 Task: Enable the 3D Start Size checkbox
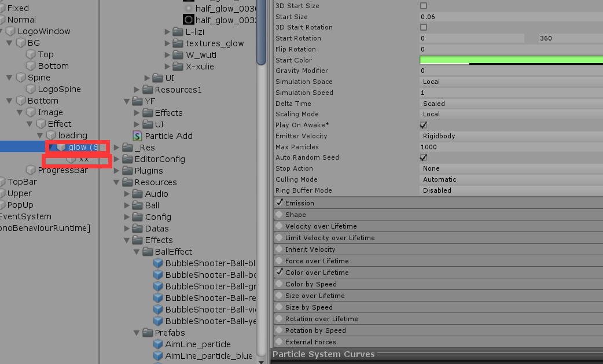tap(424, 5)
